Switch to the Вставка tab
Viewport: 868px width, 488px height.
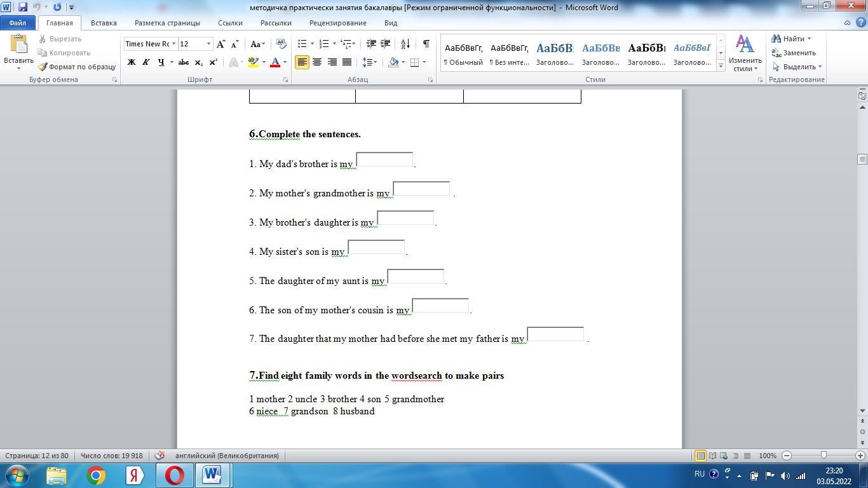tap(104, 23)
